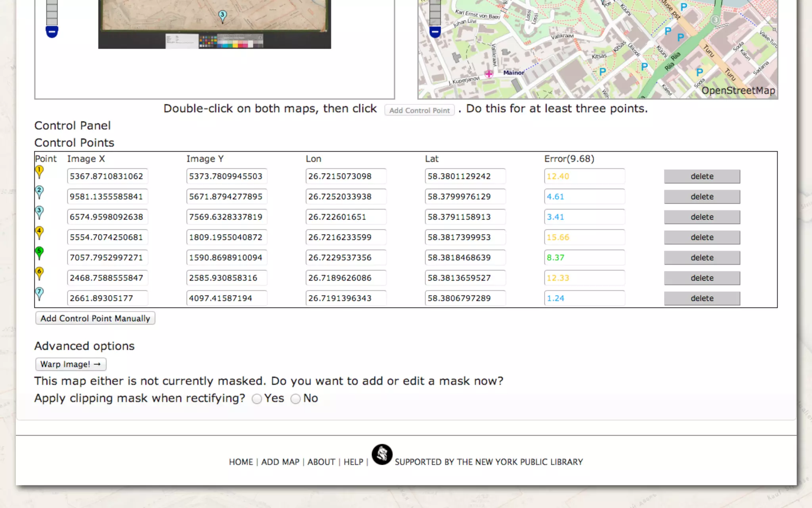Screen dimensions: 812x508
Task: Select Yes for apply clipping mask
Action: click(x=257, y=399)
